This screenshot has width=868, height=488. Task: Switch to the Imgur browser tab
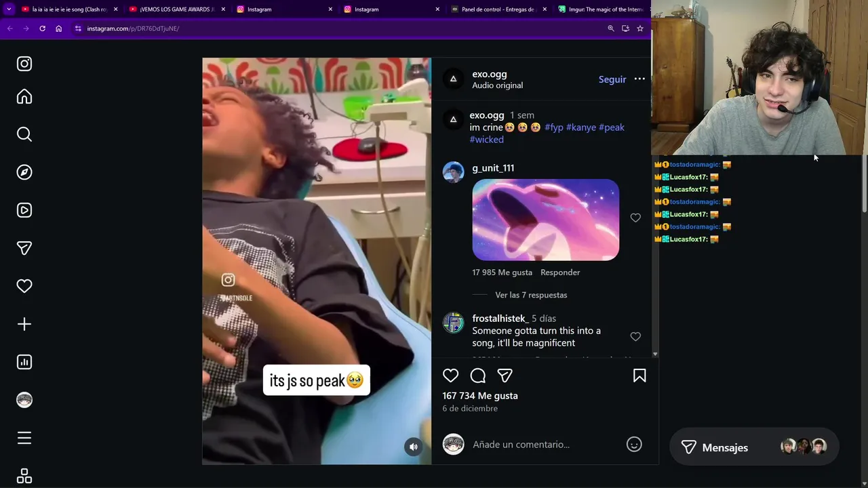click(601, 9)
